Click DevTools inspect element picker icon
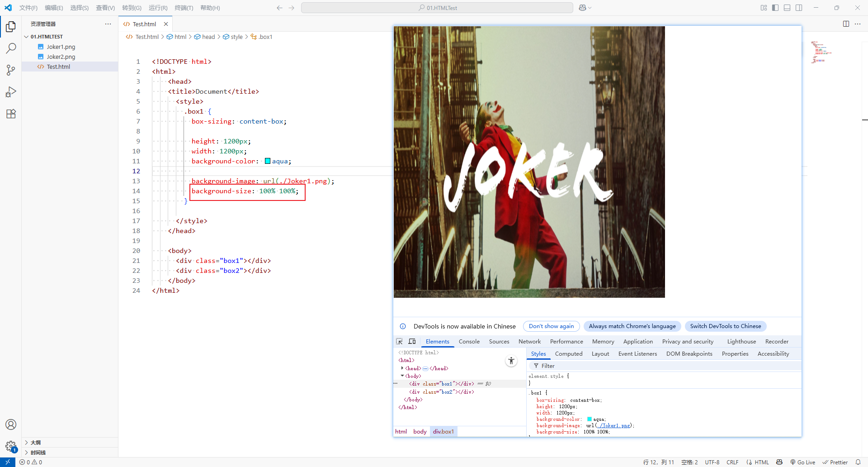The width and height of the screenshot is (868, 467). coord(399,342)
